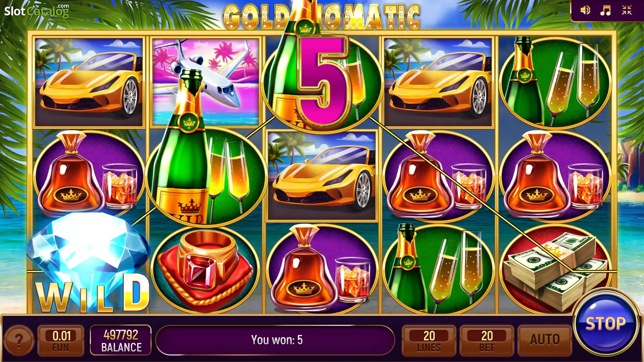Click the blue STOP spin button

point(606,323)
